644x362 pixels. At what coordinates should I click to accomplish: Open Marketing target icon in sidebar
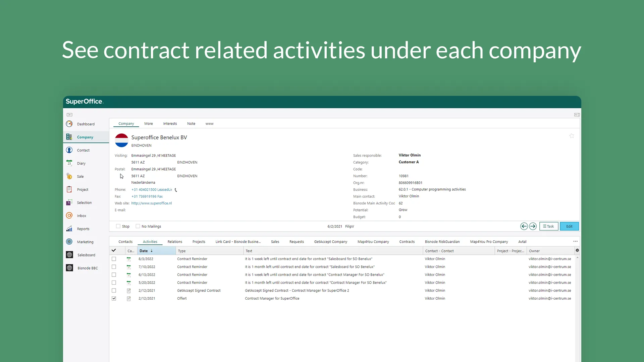(x=69, y=242)
